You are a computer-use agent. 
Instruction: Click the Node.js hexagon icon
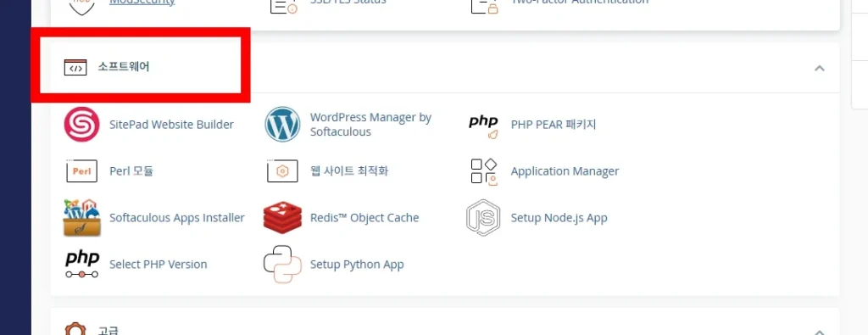click(483, 218)
